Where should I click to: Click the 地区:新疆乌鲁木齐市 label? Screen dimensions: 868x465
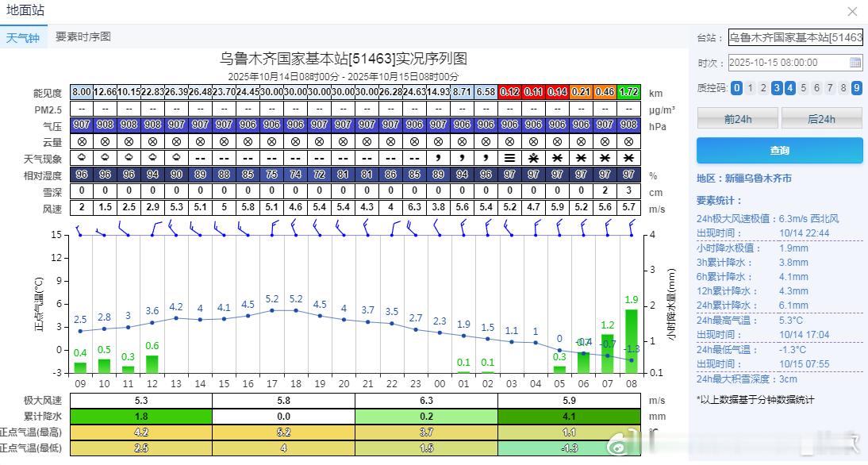pyautogui.click(x=744, y=179)
